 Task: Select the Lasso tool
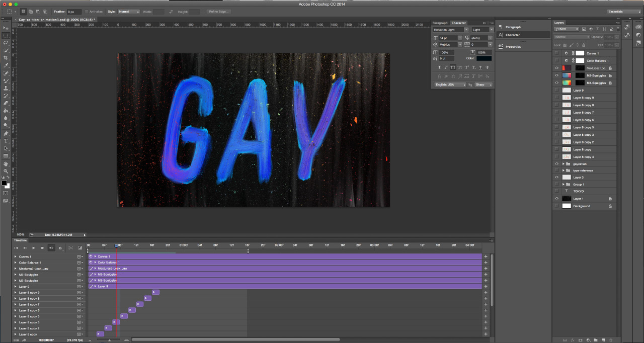click(x=6, y=43)
